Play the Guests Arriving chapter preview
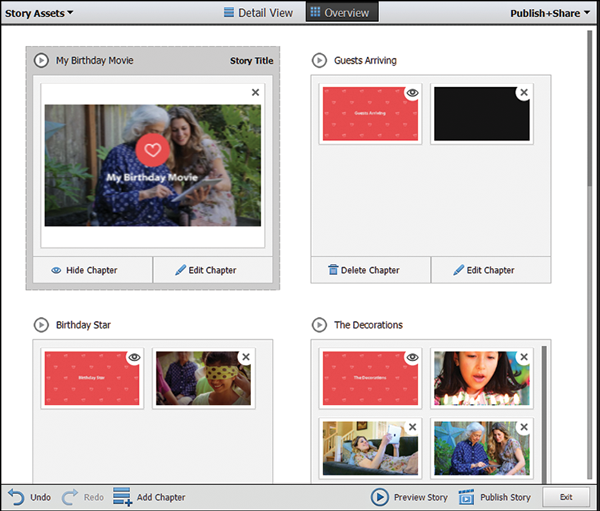Image resolution: width=600 pixels, height=511 pixels. tap(320, 61)
